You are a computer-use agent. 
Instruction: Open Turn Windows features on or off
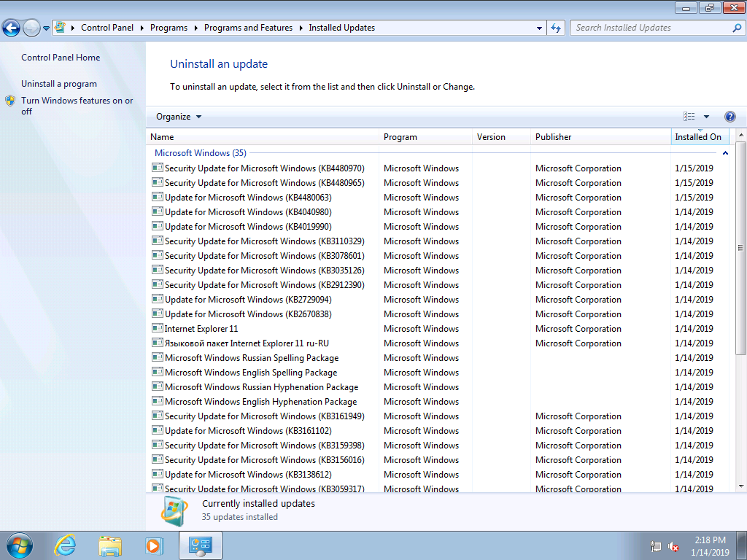(x=77, y=106)
